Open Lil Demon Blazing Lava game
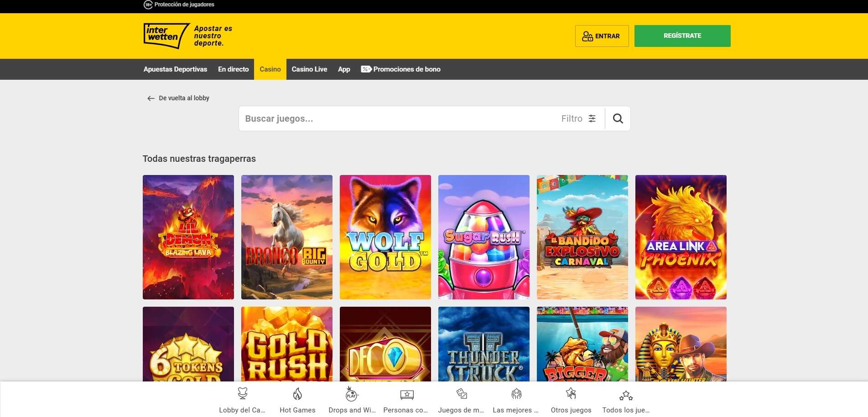 (x=188, y=237)
